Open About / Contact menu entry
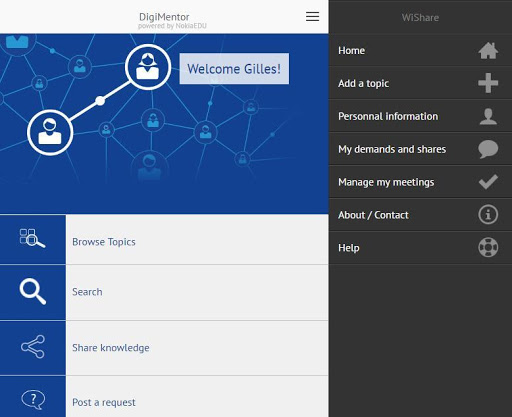The width and height of the screenshot is (512, 417). coord(420,215)
